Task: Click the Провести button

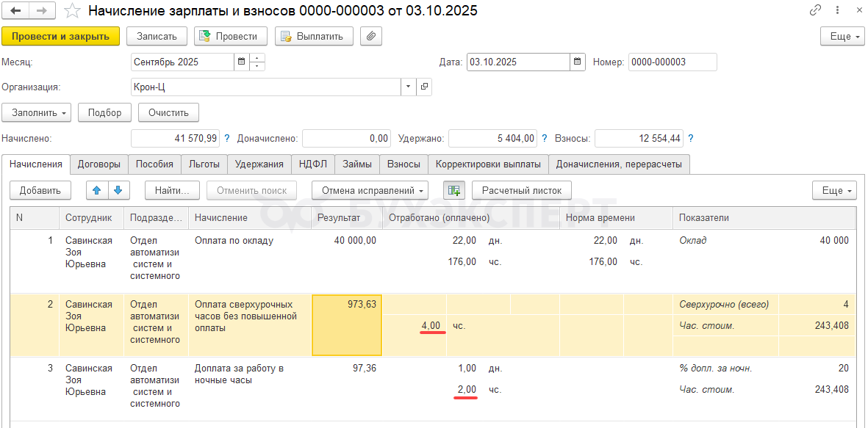Action: [230, 37]
